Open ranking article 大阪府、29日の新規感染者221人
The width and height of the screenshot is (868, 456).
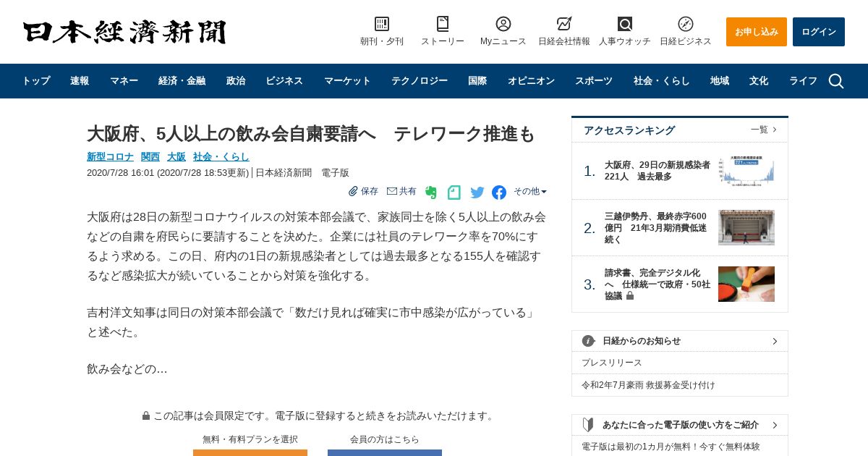tap(658, 171)
